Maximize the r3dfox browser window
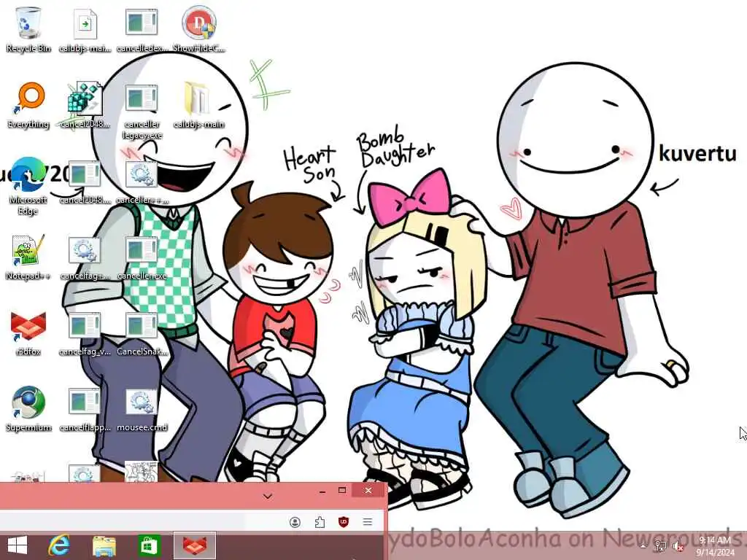Image resolution: width=747 pixels, height=560 pixels. [x=342, y=491]
